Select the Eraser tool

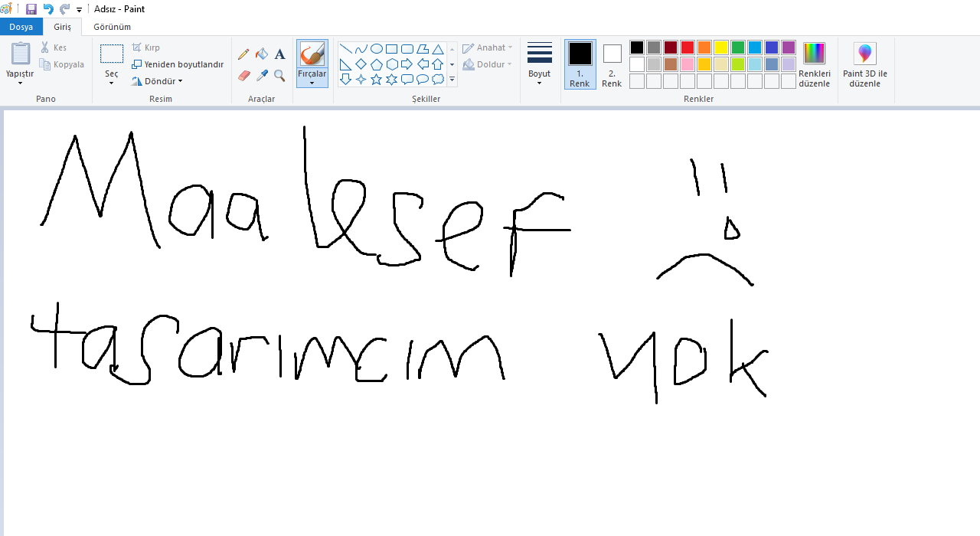click(x=243, y=75)
